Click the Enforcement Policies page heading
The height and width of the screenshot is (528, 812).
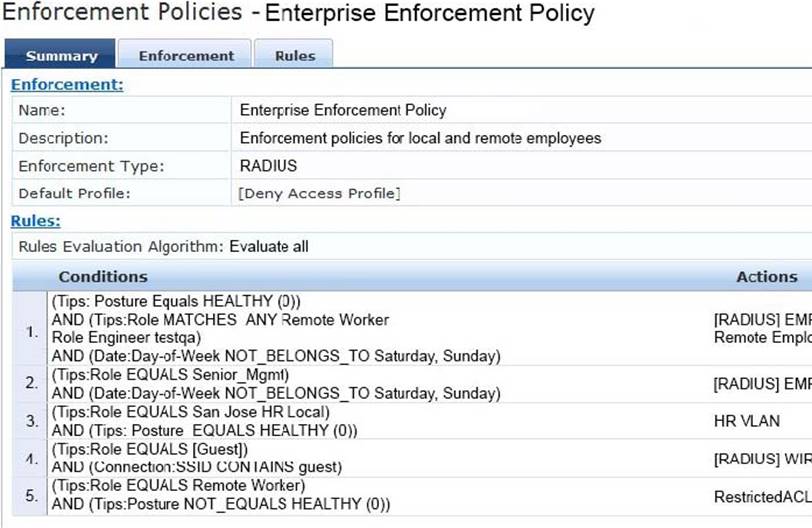122,13
